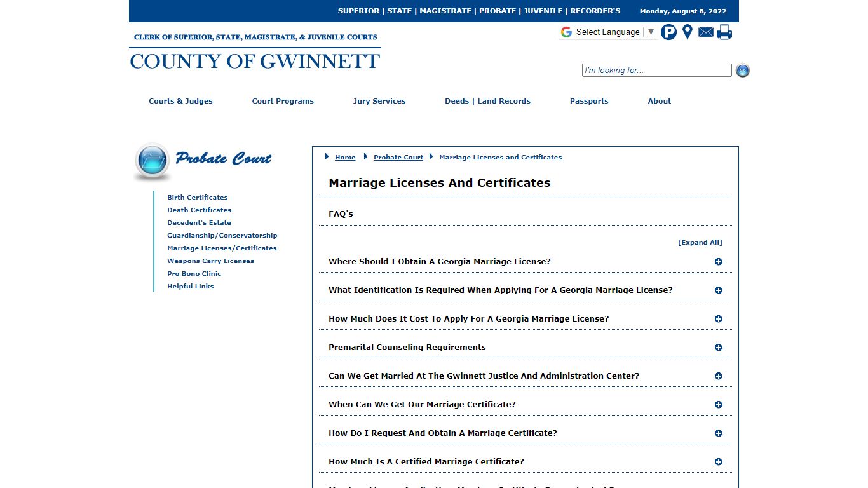Screen dimensions: 868x488
Task: Click the 'Marriage Licenses And Certificates' heading
Action: coord(440,183)
